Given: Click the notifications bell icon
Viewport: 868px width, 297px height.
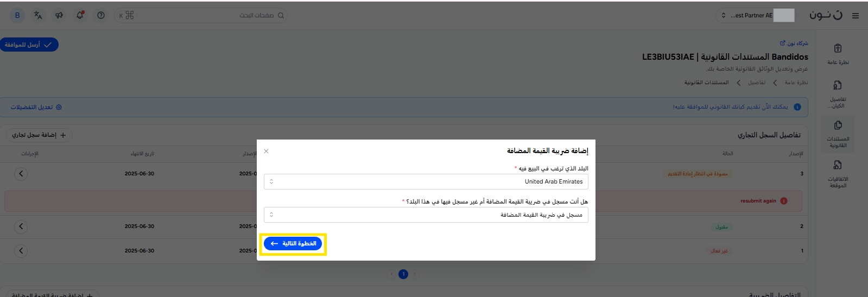Looking at the screenshot, I should tap(80, 15).
